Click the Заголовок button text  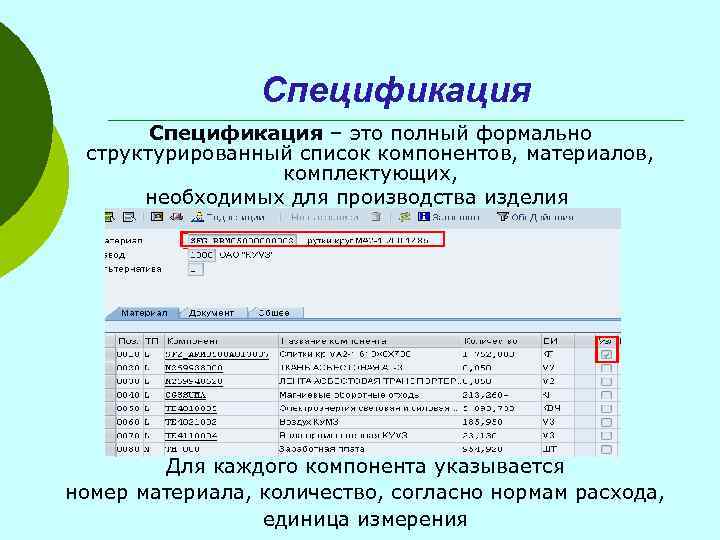[456, 217]
